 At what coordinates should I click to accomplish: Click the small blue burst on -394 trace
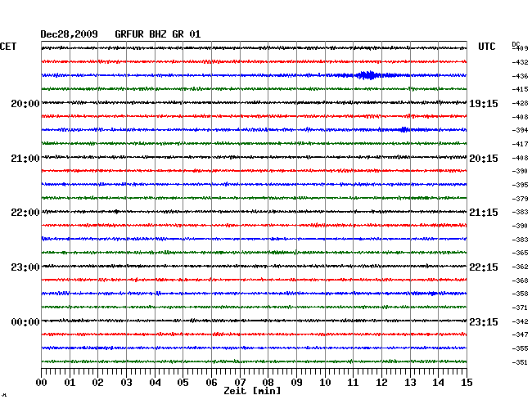[404, 129]
